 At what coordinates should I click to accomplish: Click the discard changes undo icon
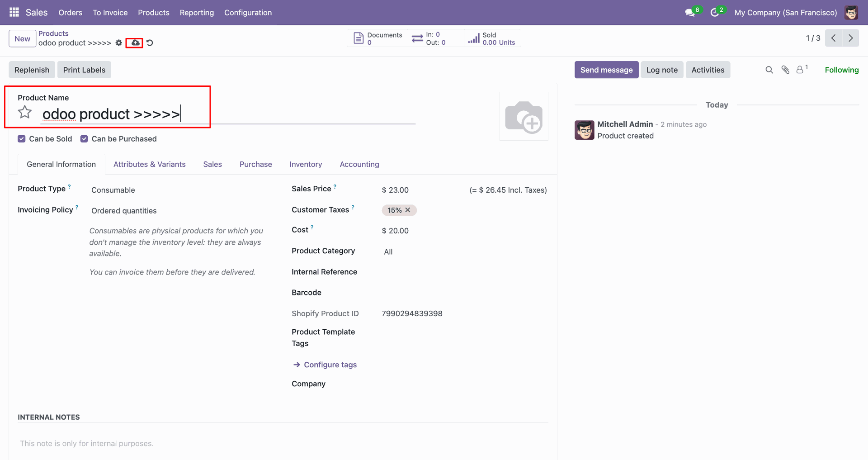150,43
